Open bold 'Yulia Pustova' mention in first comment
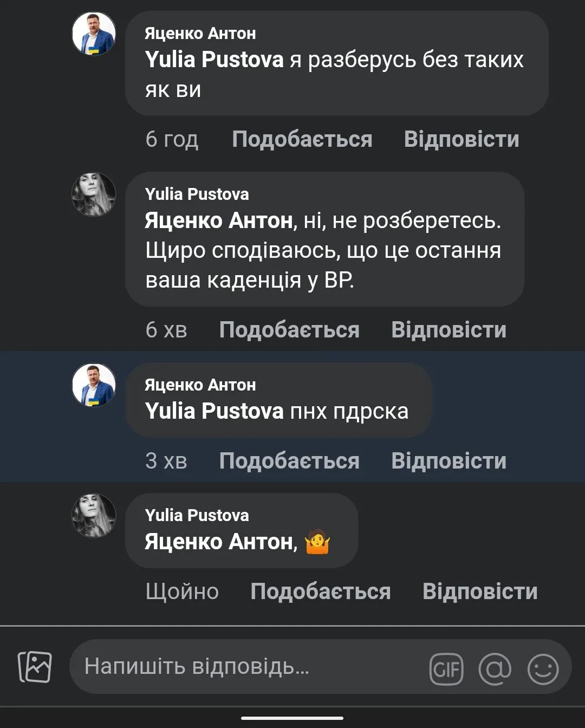The width and height of the screenshot is (585, 728). [x=214, y=60]
